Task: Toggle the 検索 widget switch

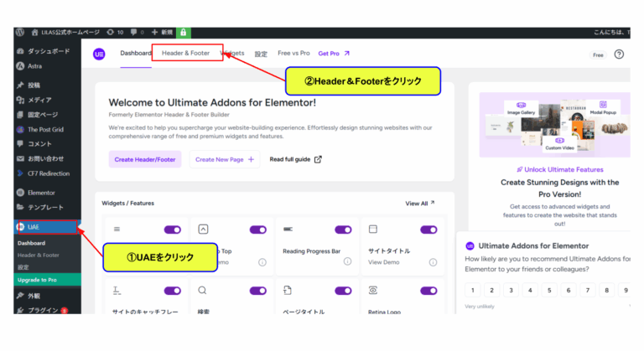Action: tap(258, 291)
